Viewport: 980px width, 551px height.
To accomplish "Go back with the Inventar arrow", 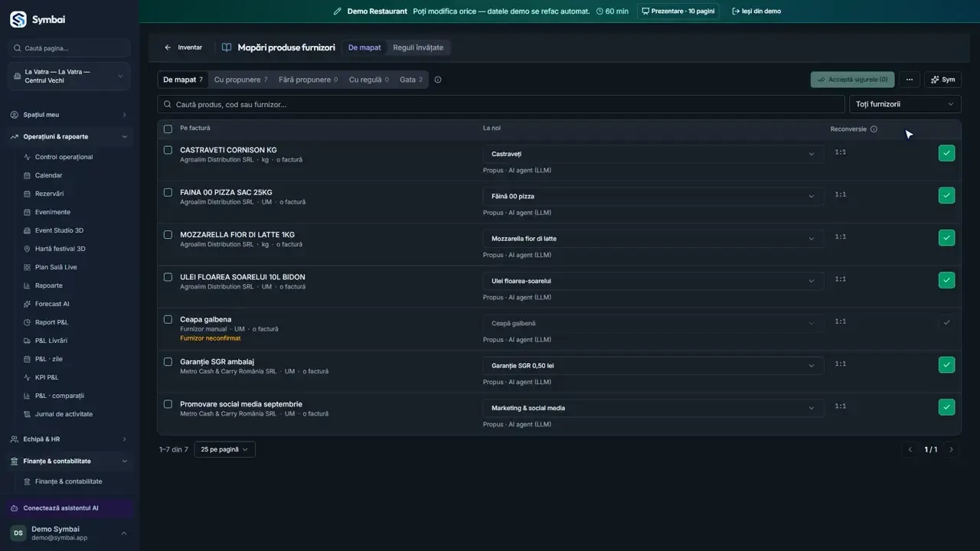I will point(184,47).
